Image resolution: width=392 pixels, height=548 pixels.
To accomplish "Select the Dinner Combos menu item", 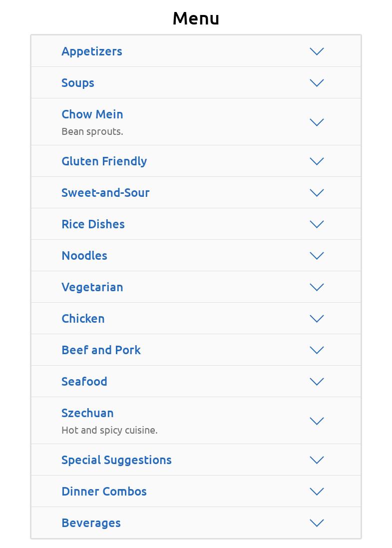I will pyautogui.click(x=104, y=492).
